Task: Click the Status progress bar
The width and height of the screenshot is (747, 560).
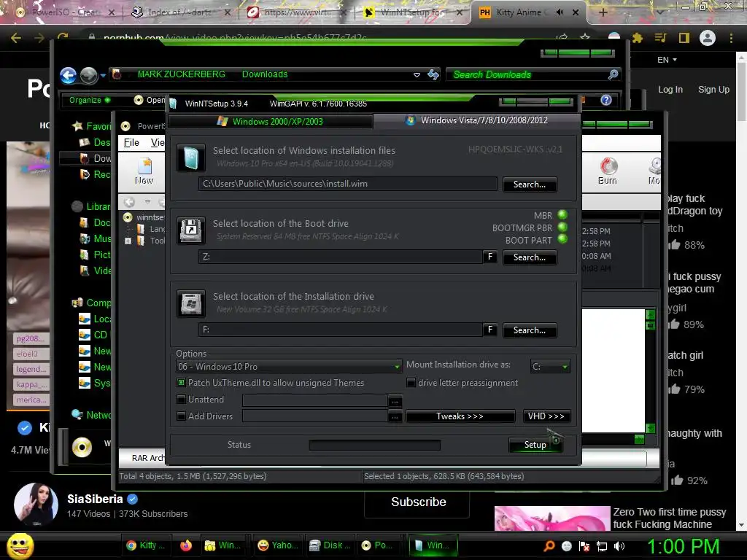Action: tap(374, 445)
